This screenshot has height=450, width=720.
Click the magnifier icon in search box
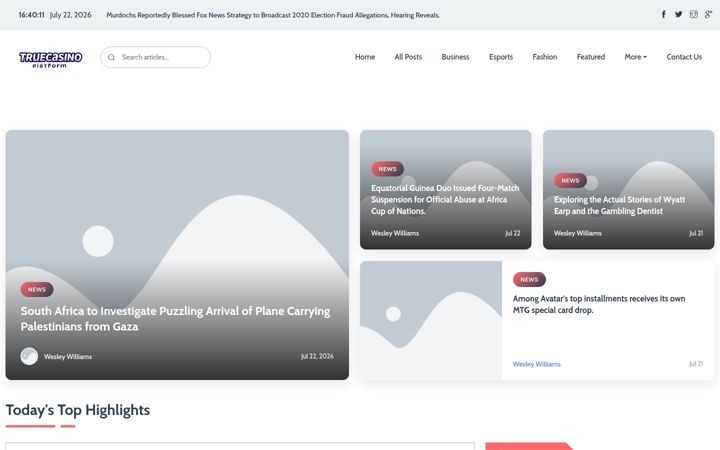[x=111, y=57]
